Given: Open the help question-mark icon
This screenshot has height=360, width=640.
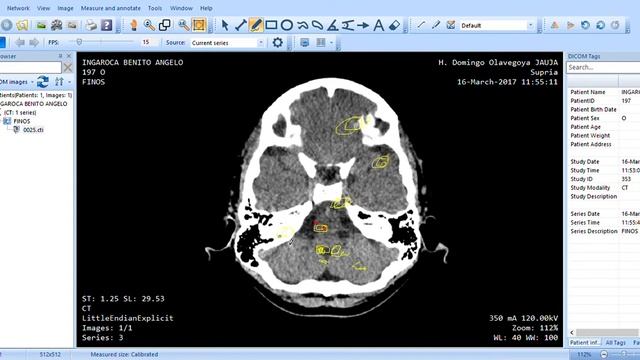Looking at the screenshot, I should [x=107, y=25].
